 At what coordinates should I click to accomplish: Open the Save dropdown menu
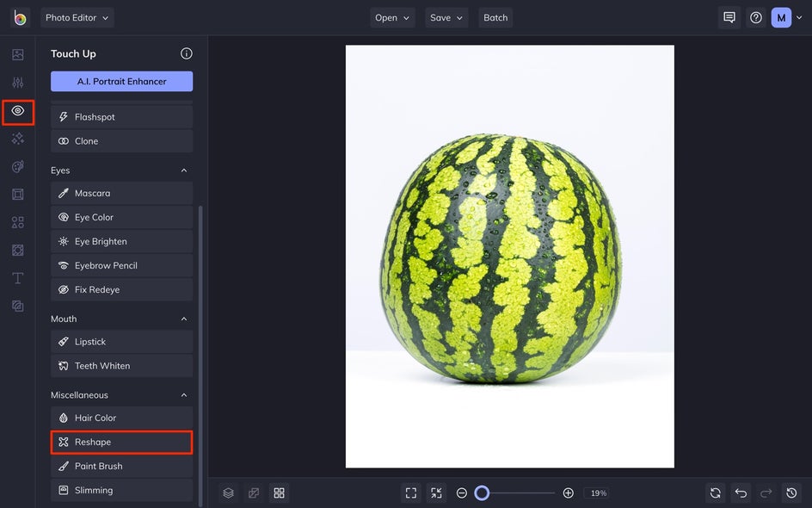(446, 17)
